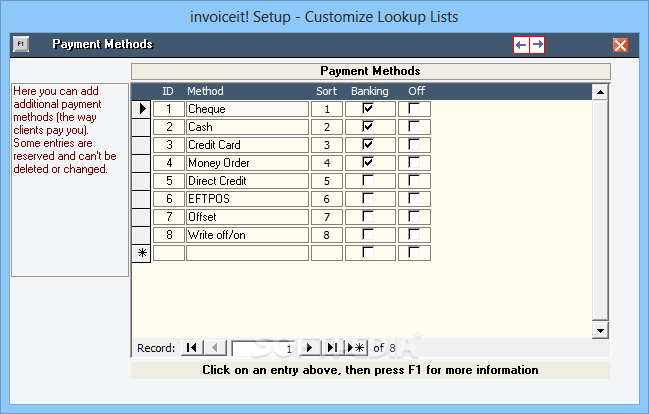Enable Banking for Write off/on

pyautogui.click(x=368, y=234)
